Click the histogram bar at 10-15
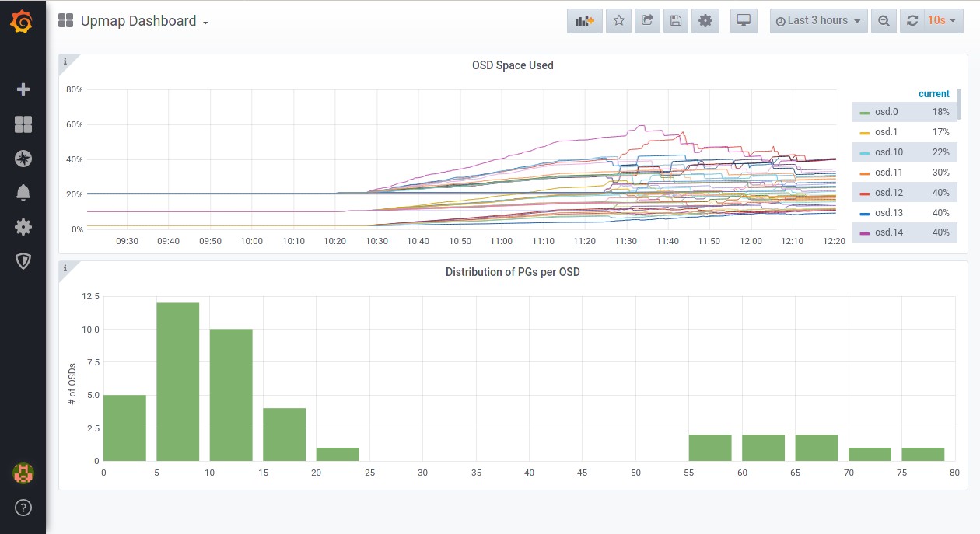The width and height of the screenshot is (980, 534). (231, 395)
